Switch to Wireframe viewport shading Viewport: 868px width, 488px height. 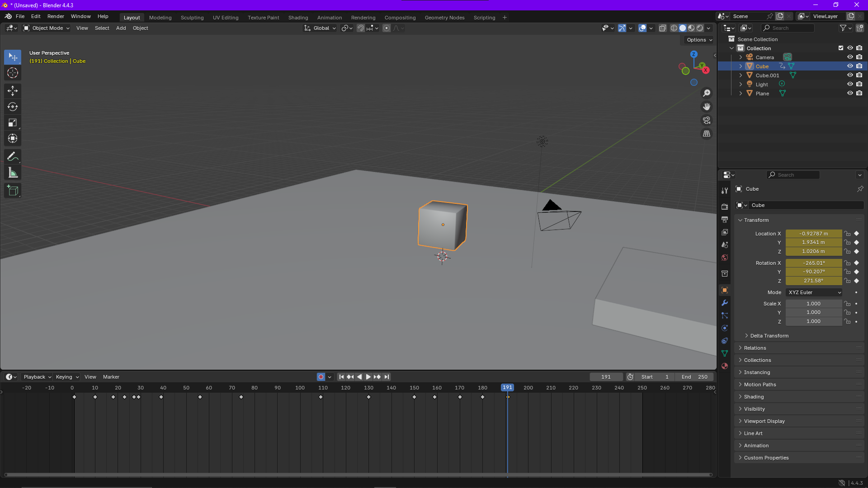coord(674,28)
